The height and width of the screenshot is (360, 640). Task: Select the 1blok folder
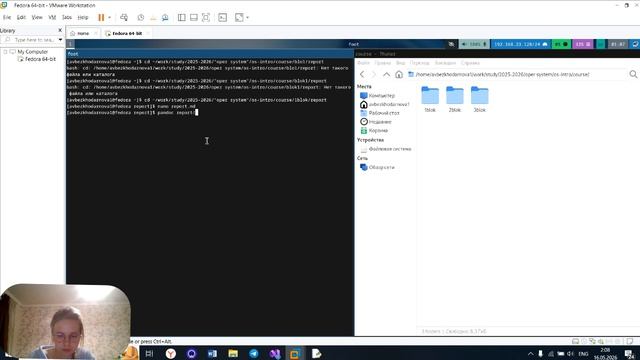[430, 99]
